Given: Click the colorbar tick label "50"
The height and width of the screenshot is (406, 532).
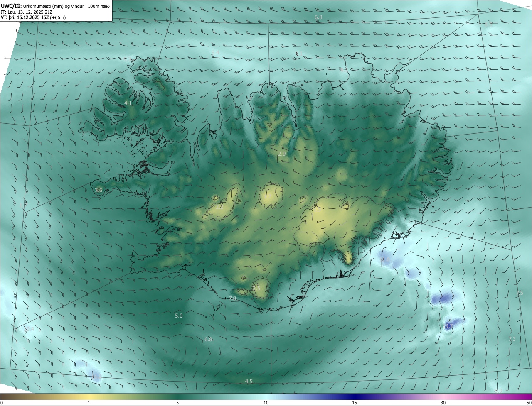Looking at the screenshot, I should [x=529, y=403].
